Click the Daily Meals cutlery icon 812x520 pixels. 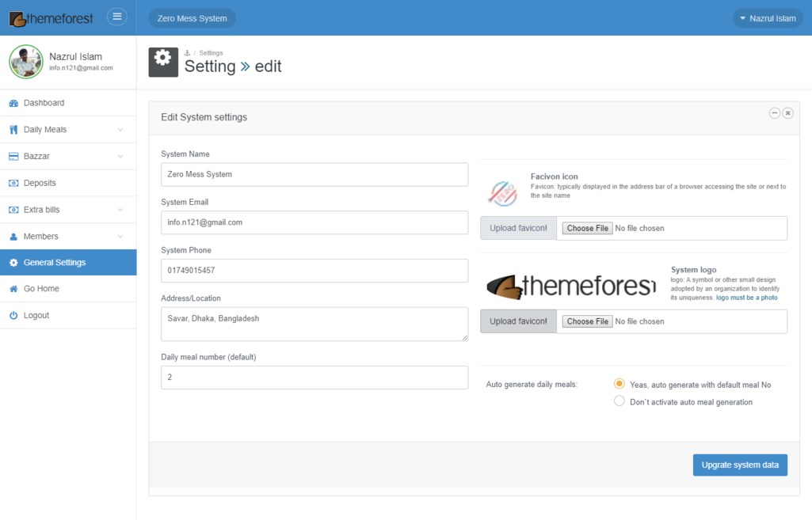(13, 130)
